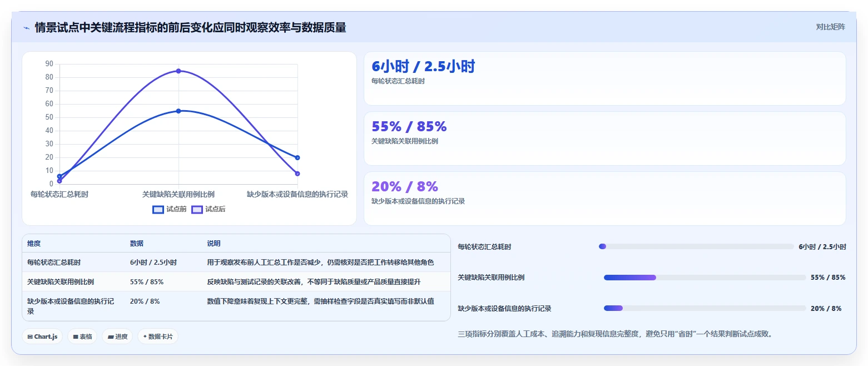Click the 维度 column header
The height and width of the screenshot is (366, 868).
pyautogui.click(x=34, y=244)
